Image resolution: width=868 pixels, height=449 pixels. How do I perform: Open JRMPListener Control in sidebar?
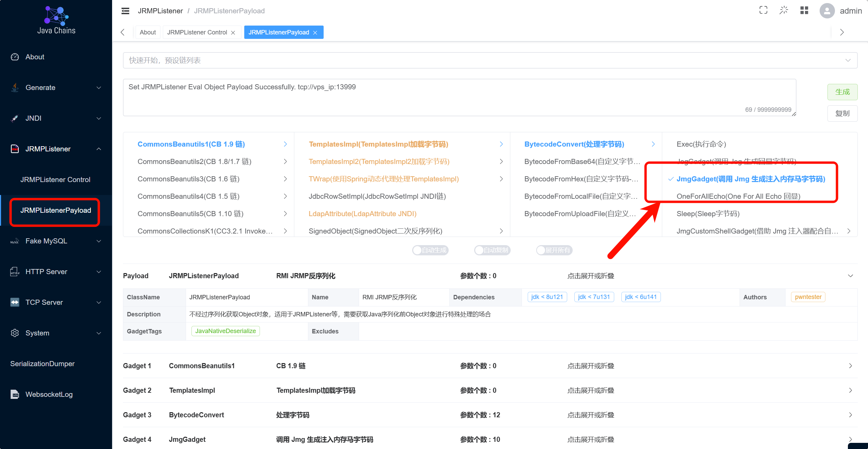pyautogui.click(x=55, y=180)
